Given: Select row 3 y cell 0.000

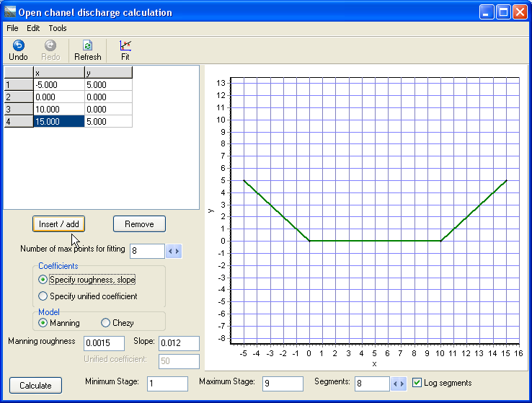Looking at the screenshot, I should [109, 110].
